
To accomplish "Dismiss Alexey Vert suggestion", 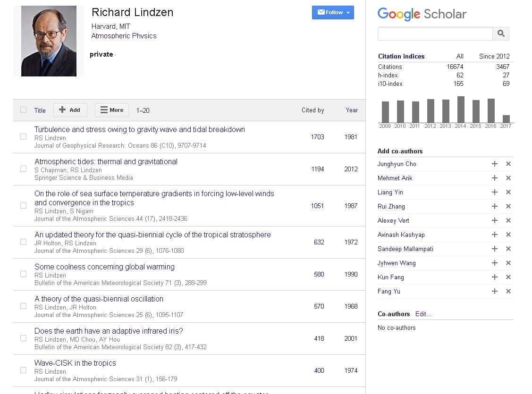I will (x=508, y=220).
